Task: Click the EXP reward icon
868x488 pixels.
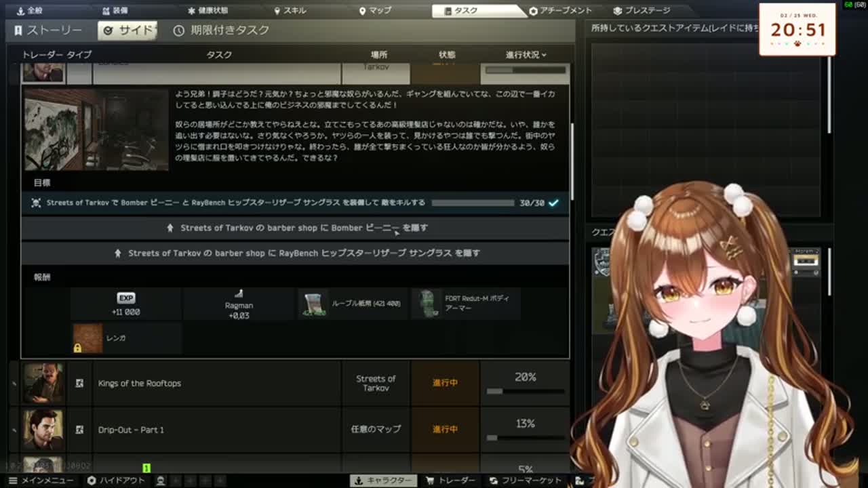Action: (x=126, y=298)
